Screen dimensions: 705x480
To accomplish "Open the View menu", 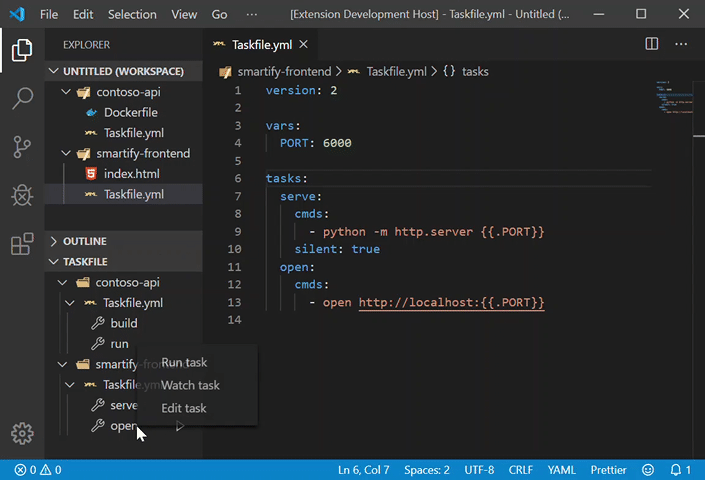I will coord(184,14).
